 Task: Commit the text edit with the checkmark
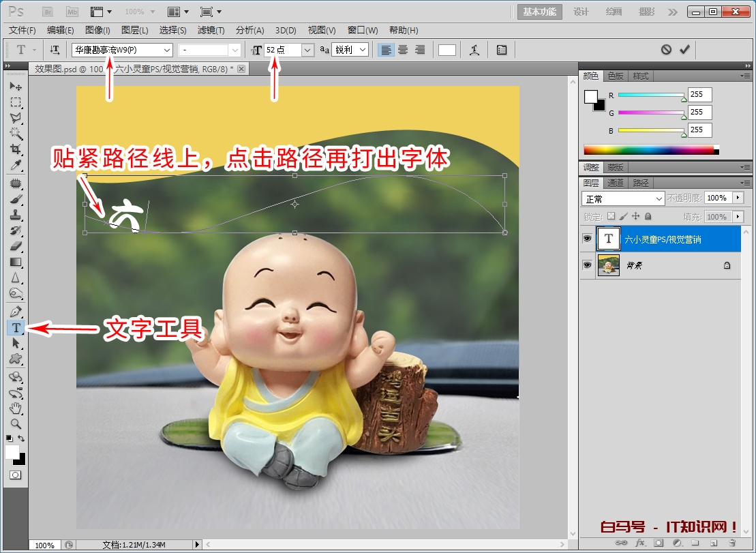click(x=686, y=49)
